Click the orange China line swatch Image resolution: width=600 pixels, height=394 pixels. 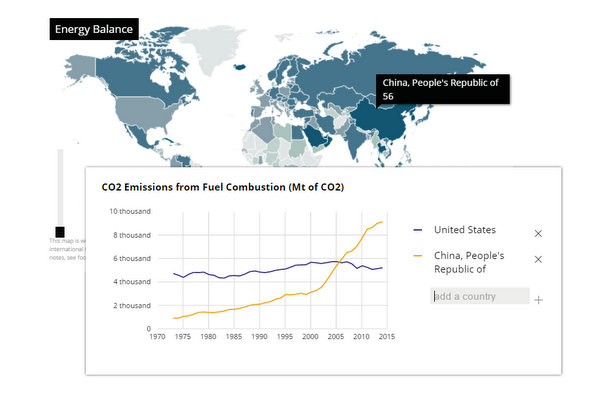coord(418,256)
